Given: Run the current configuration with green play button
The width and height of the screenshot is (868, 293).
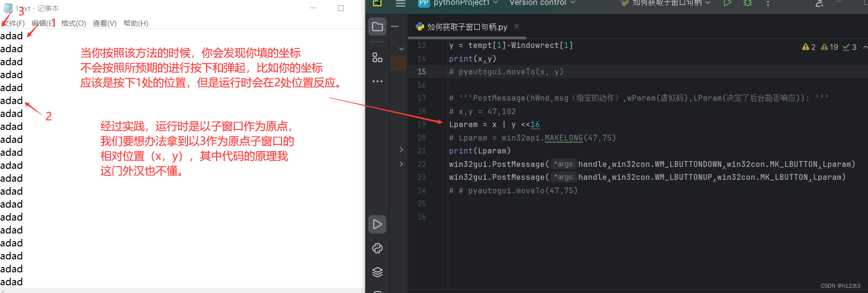Looking at the screenshot, I should pos(727,3).
